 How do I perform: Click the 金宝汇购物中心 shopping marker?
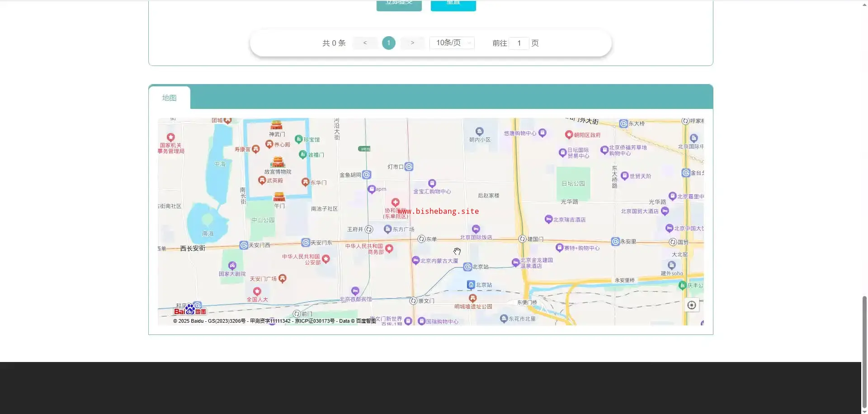432,183
